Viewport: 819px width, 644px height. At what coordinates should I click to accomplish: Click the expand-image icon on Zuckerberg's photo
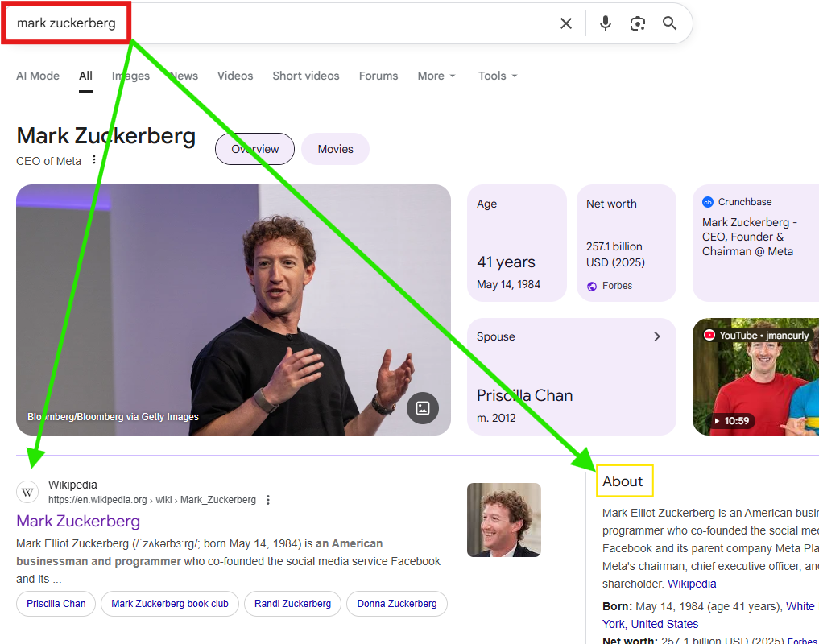point(422,408)
